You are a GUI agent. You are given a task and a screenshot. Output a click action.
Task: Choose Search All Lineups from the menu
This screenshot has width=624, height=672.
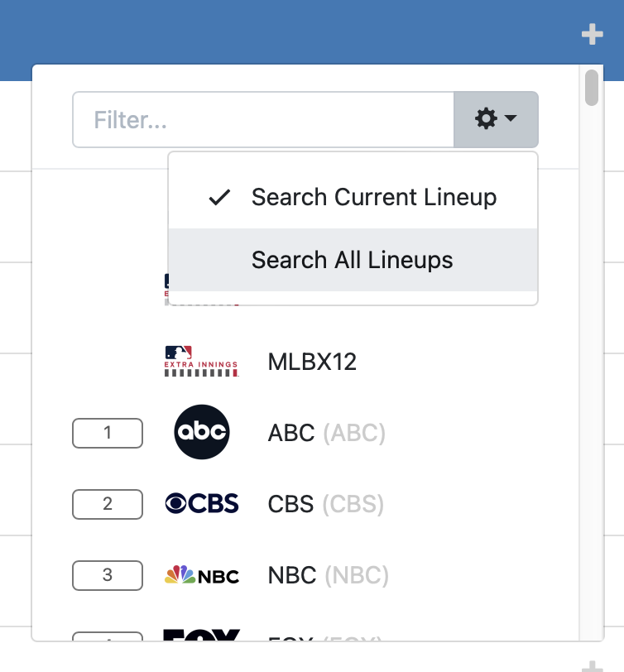[352, 260]
